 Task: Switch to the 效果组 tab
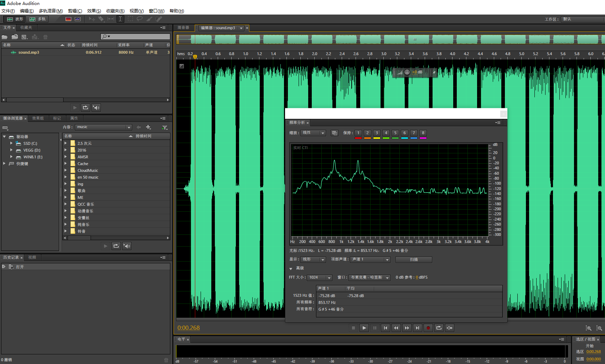point(38,118)
